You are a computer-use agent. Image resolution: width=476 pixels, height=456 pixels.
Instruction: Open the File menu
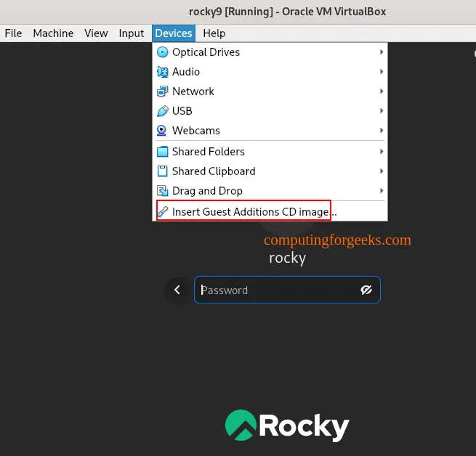coord(13,33)
